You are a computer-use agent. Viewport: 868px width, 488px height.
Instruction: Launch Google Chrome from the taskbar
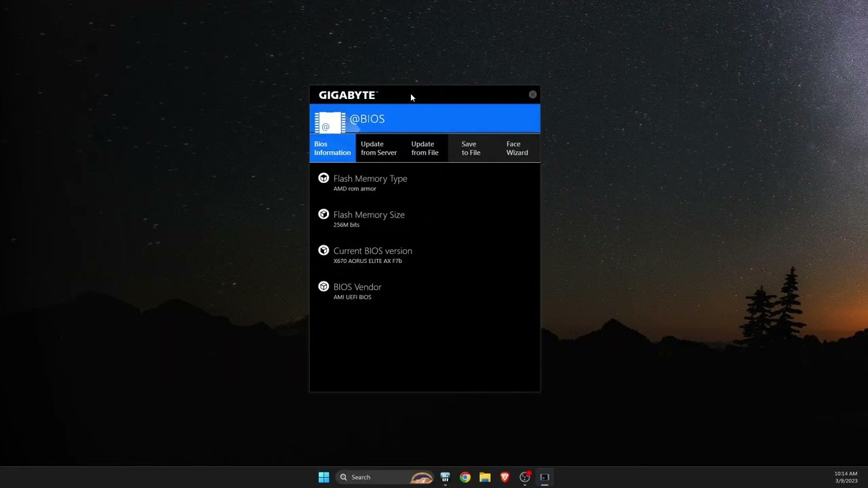click(x=465, y=477)
